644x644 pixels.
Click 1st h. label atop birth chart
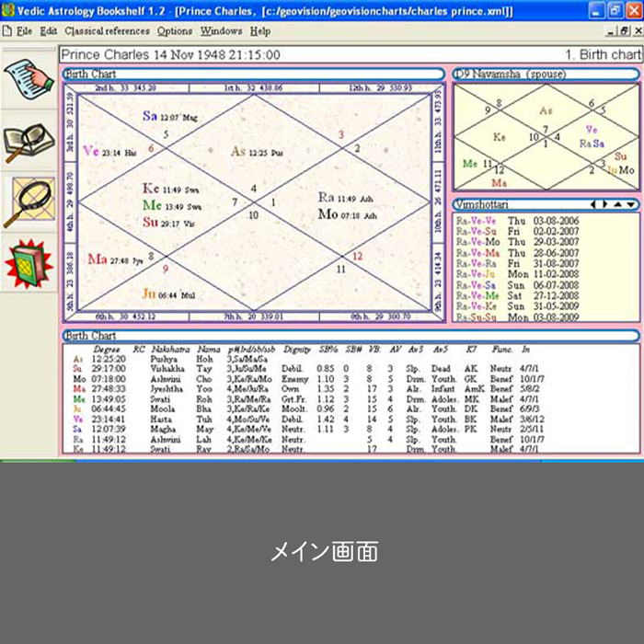253,88
